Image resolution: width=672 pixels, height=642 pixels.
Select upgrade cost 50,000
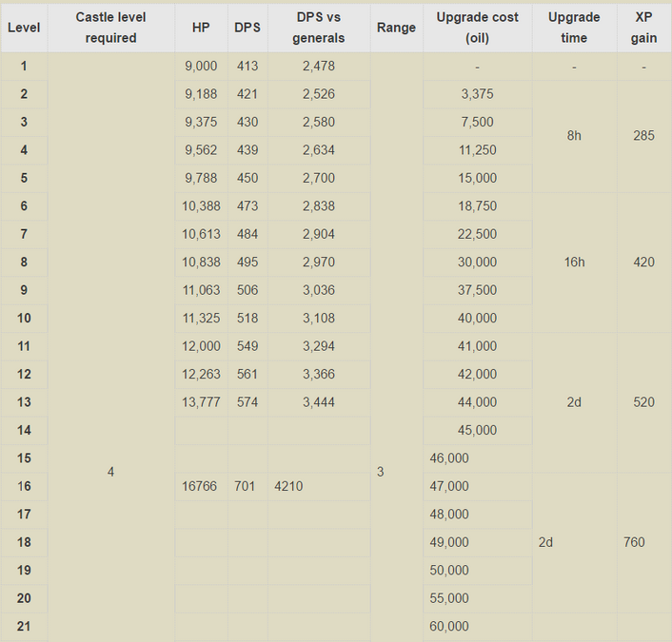tap(449, 571)
